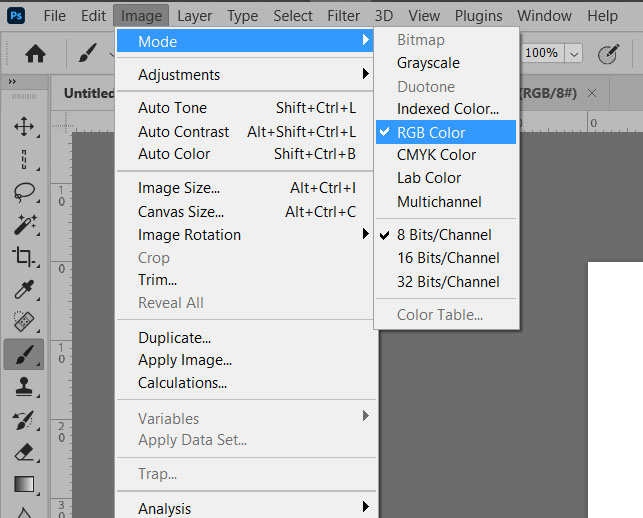Switch mode to Indexed Color...
The height and width of the screenshot is (518, 643).
446,109
